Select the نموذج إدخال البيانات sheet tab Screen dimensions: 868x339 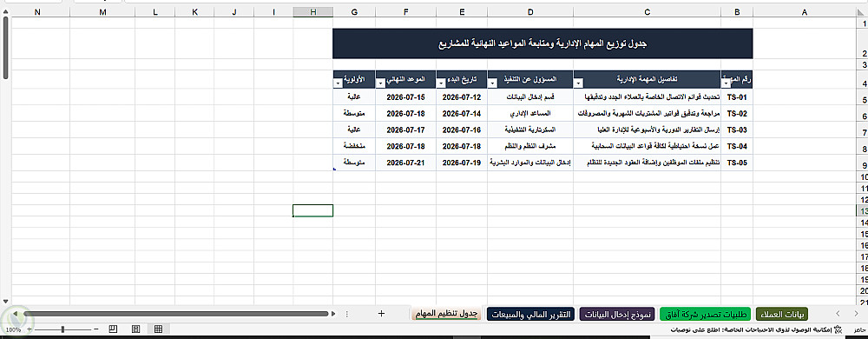(617, 314)
